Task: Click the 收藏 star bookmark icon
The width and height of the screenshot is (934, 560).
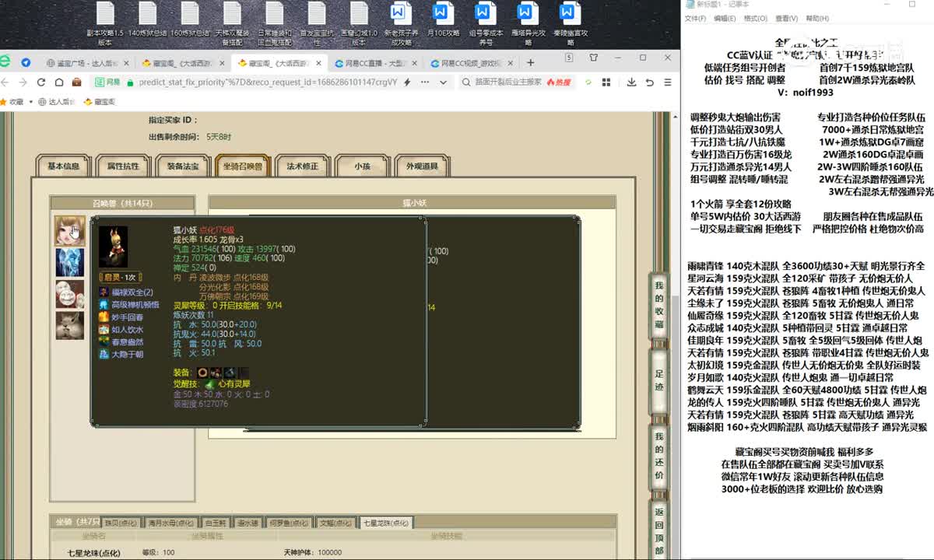Action: 6,101
